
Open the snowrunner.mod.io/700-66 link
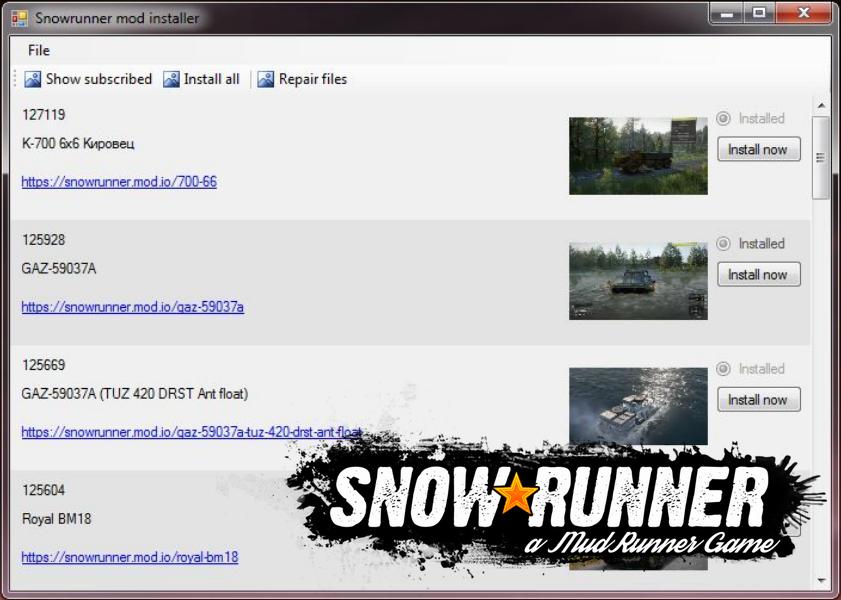point(119,182)
